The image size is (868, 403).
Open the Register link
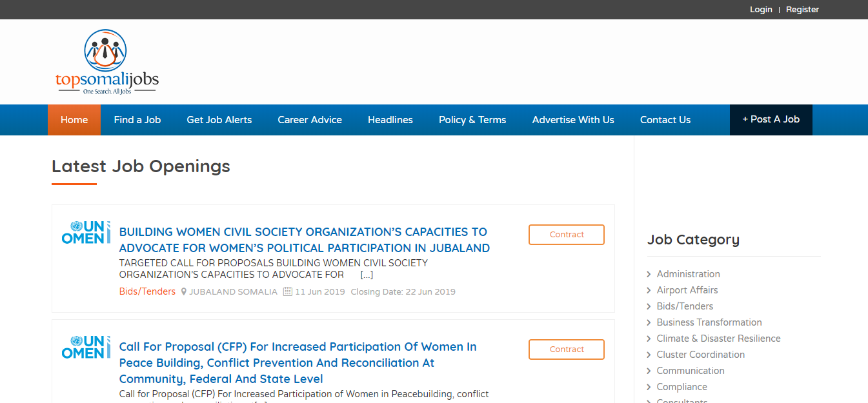[x=802, y=10]
